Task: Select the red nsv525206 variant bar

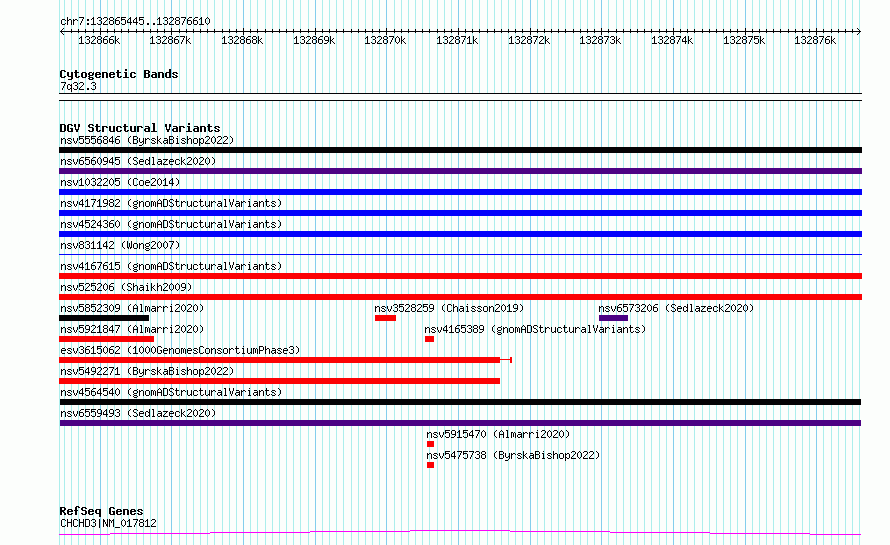Action: pyautogui.click(x=460, y=297)
